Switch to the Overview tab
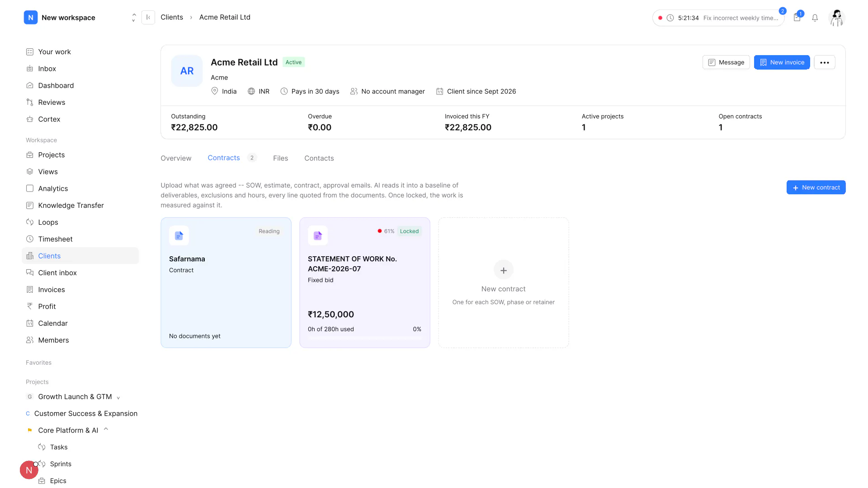Viewport: 868px width, 488px height. pyautogui.click(x=176, y=158)
